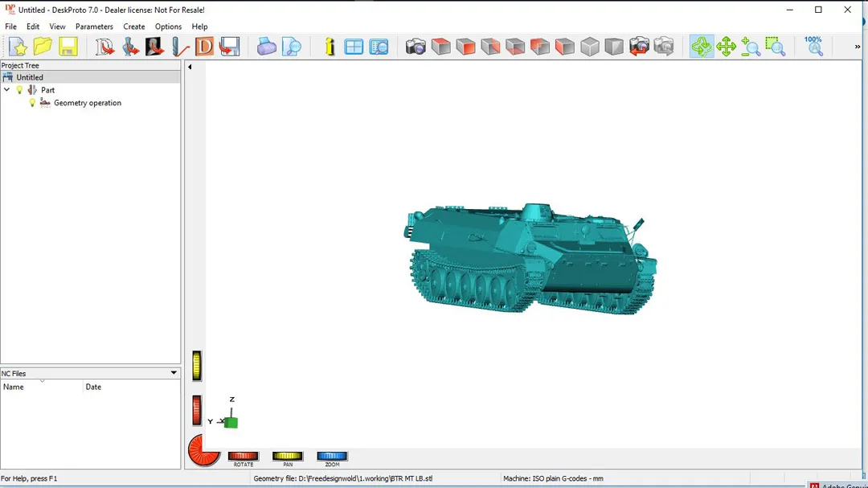The width and height of the screenshot is (868, 488).
Task: Click the grayed next view camera icon
Action: click(x=664, y=47)
